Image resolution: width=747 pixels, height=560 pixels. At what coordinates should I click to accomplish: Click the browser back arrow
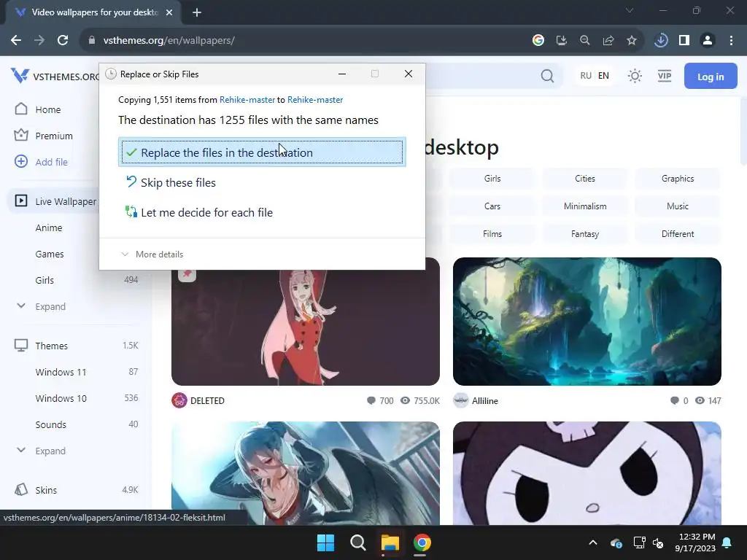(x=16, y=41)
